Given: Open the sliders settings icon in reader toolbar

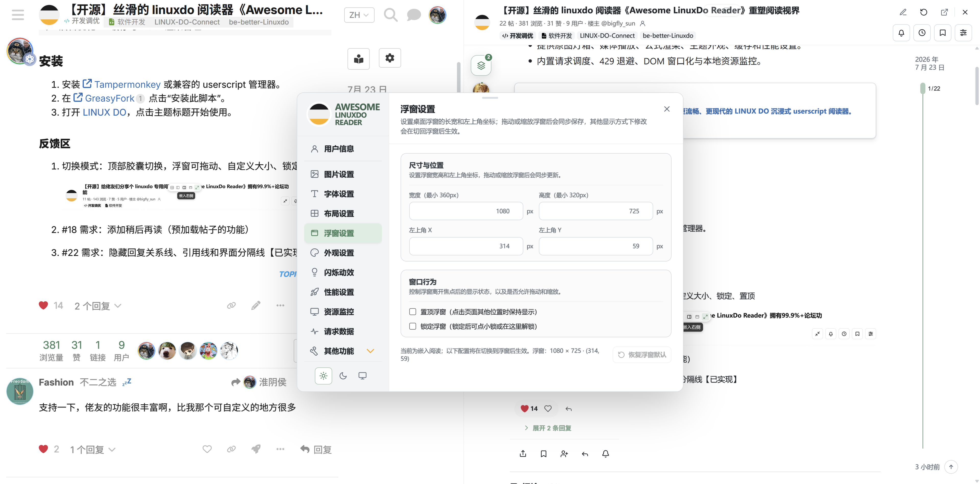Looking at the screenshot, I should [963, 33].
